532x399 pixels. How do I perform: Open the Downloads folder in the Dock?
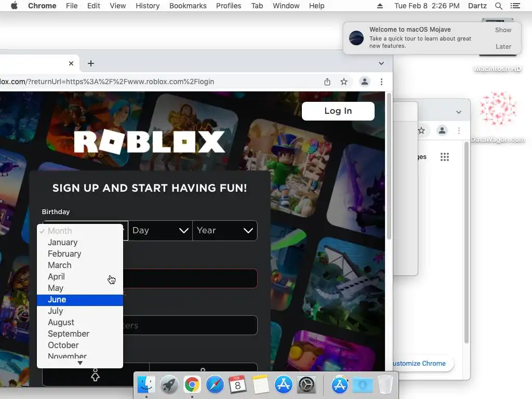click(x=362, y=385)
